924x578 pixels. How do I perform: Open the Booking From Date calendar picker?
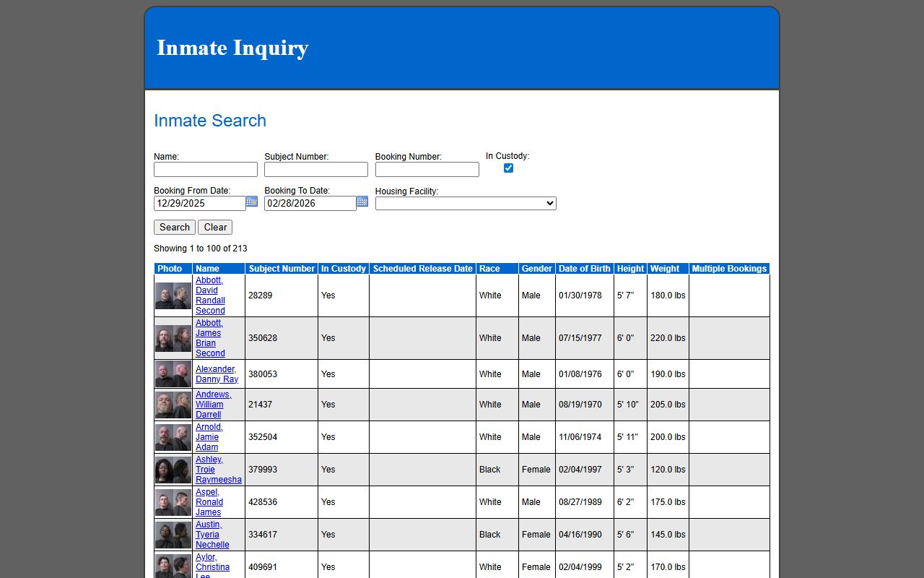252,202
